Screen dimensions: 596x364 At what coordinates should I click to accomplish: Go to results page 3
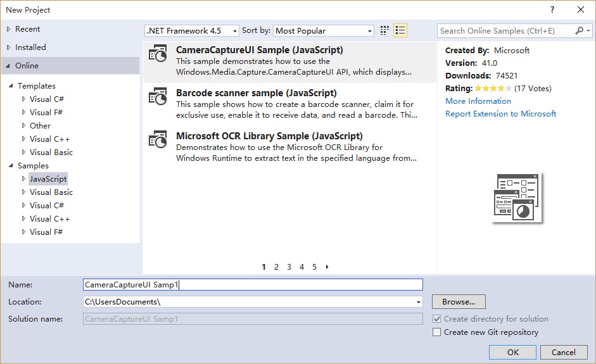[289, 267]
